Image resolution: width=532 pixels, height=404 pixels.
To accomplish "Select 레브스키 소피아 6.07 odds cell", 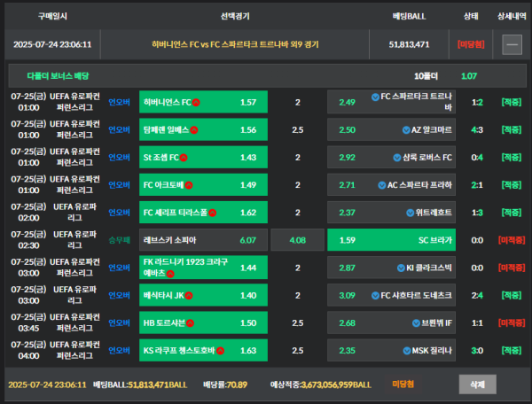I will [203, 240].
